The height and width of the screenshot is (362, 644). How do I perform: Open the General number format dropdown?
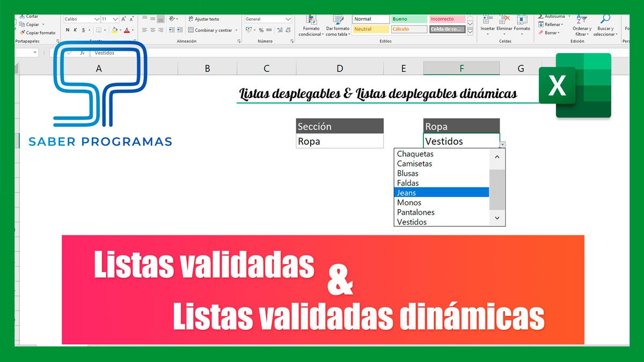pyautogui.click(x=287, y=19)
